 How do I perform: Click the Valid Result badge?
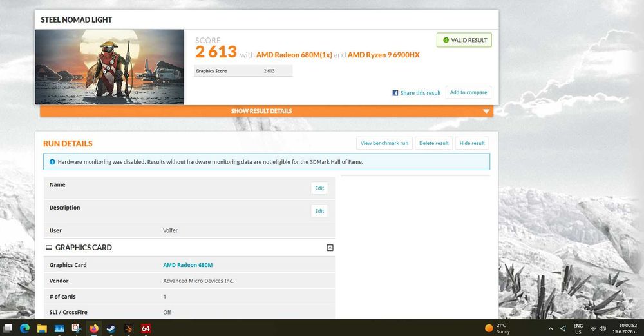point(464,40)
